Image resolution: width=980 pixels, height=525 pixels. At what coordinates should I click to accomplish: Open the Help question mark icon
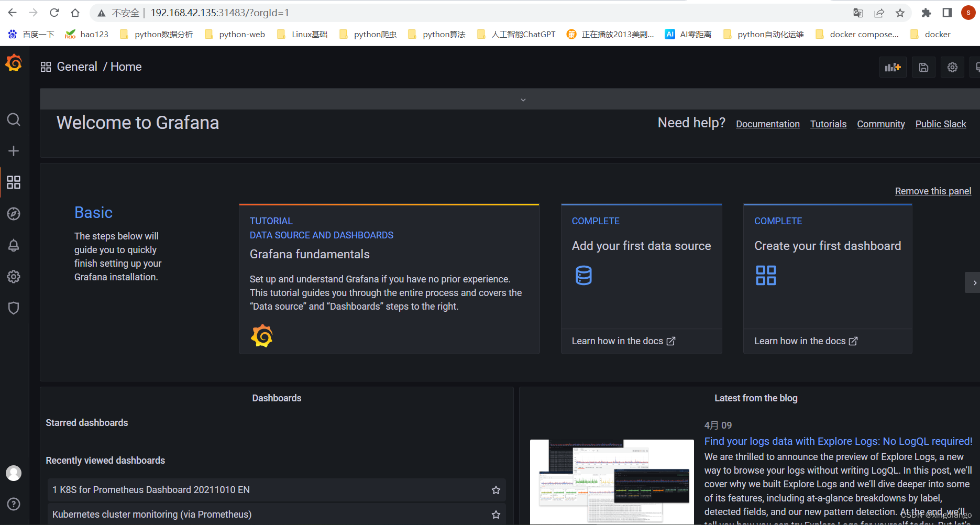point(14,504)
